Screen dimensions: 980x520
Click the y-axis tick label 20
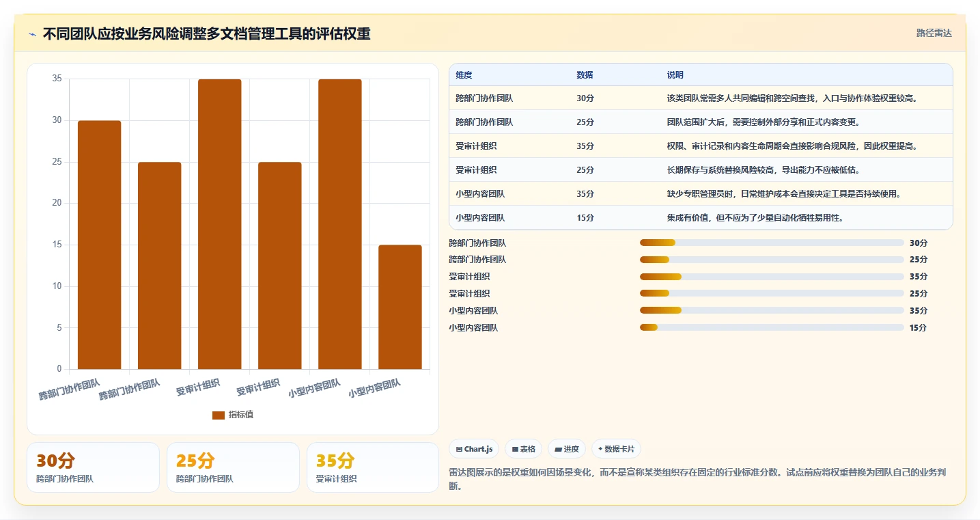[57, 203]
